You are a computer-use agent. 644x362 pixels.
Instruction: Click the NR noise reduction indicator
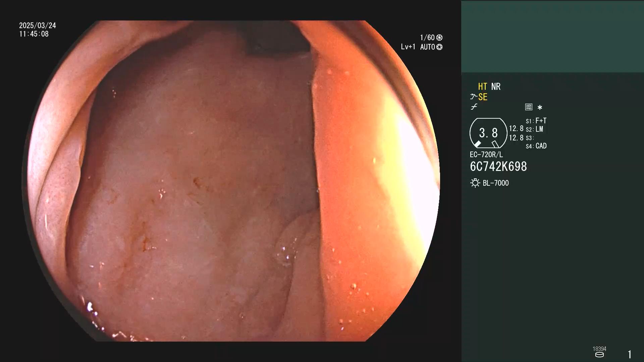[x=496, y=86]
